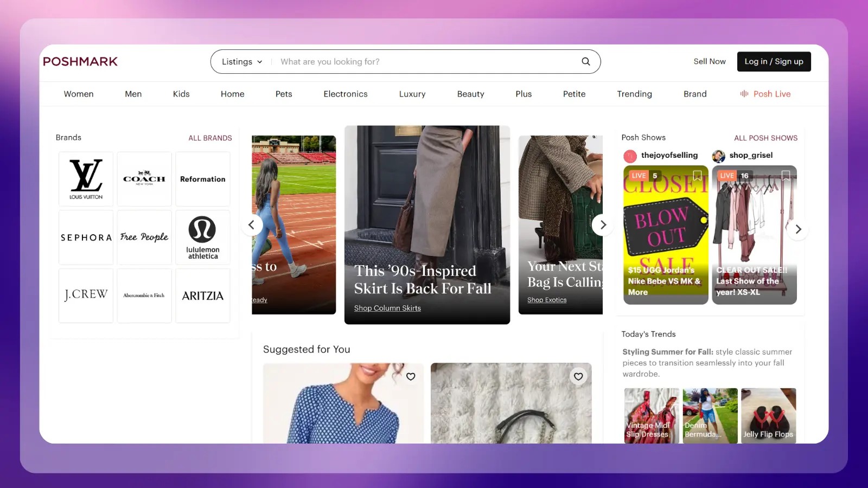868x488 pixels.
Task: Open the white fur bag listing
Action: pyautogui.click(x=511, y=403)
